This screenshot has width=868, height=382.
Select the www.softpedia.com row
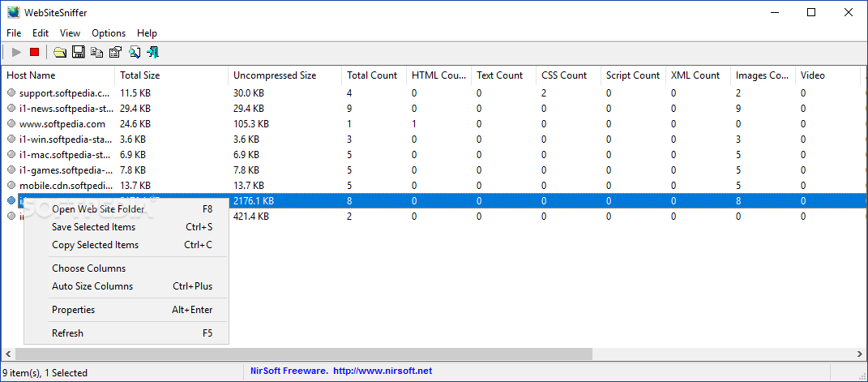[434, 124]
